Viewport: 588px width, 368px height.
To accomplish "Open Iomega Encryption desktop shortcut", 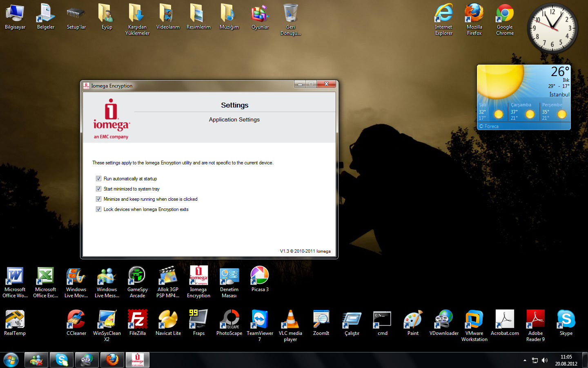I will (198, 282).
